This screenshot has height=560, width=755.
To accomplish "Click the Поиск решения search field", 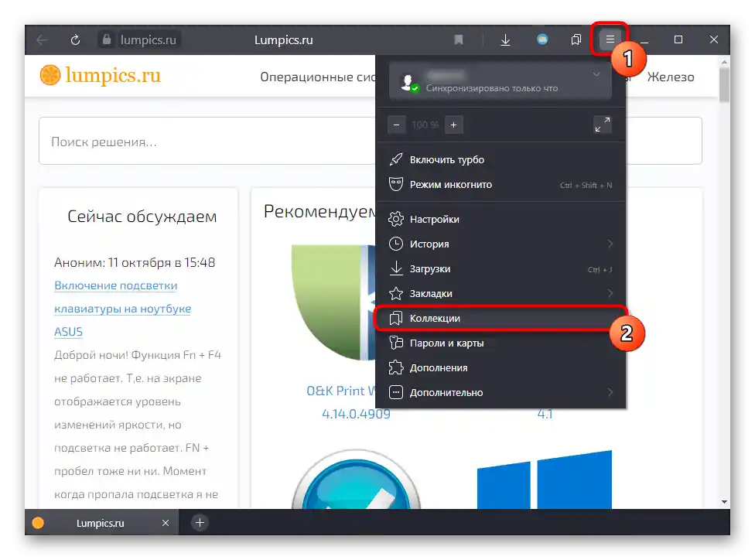I will click(207, 141).
